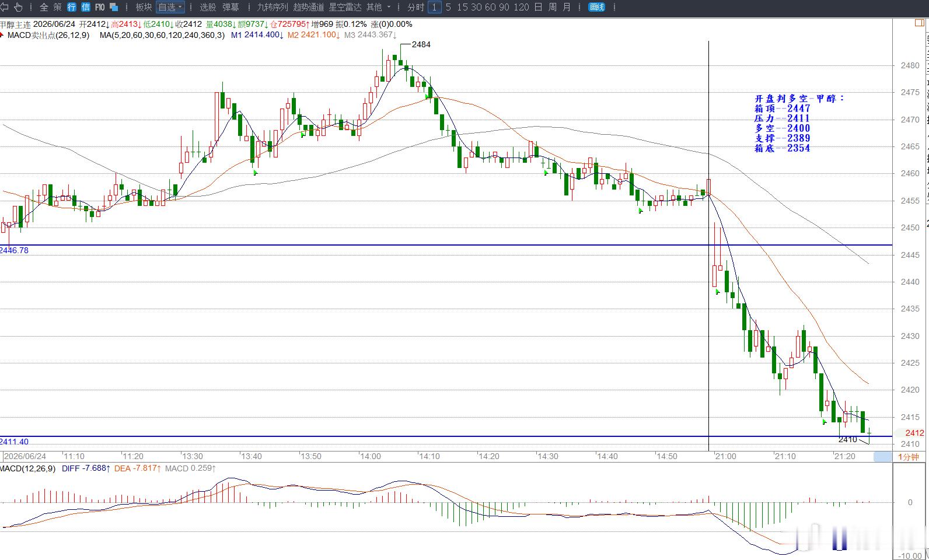This screenshot has width=929, height=560.
Task: Select the hand pan tool icon
Action: (x=18, y=7)
